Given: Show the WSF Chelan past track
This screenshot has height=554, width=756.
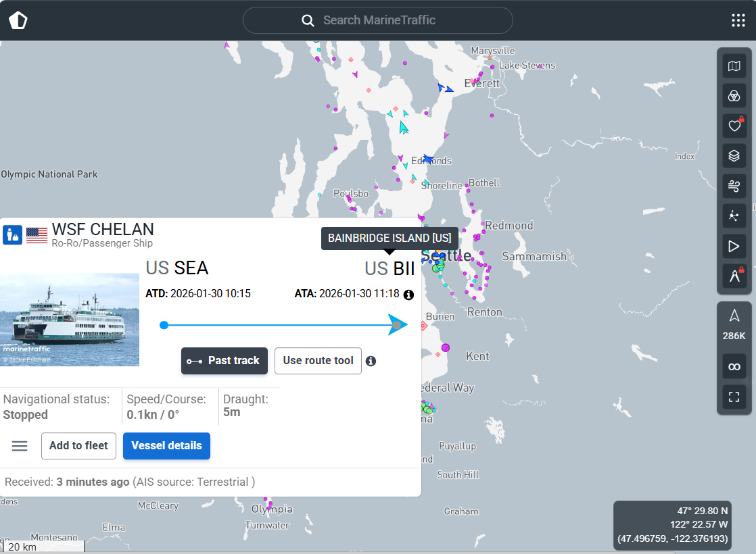Looking at the screenshot, I should tap(225, 361).
